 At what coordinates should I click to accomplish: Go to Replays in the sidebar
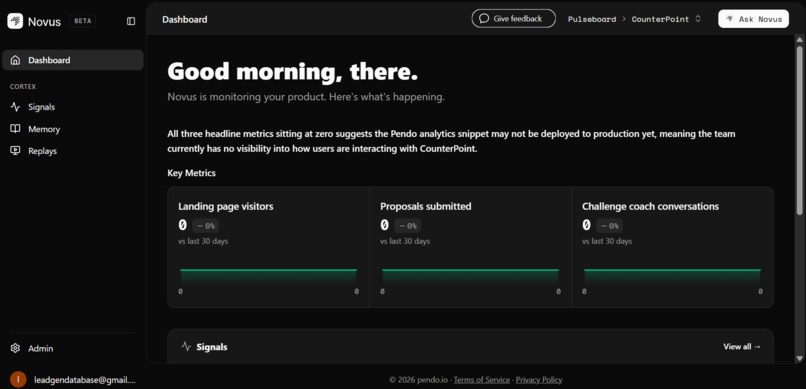(73, 151)
